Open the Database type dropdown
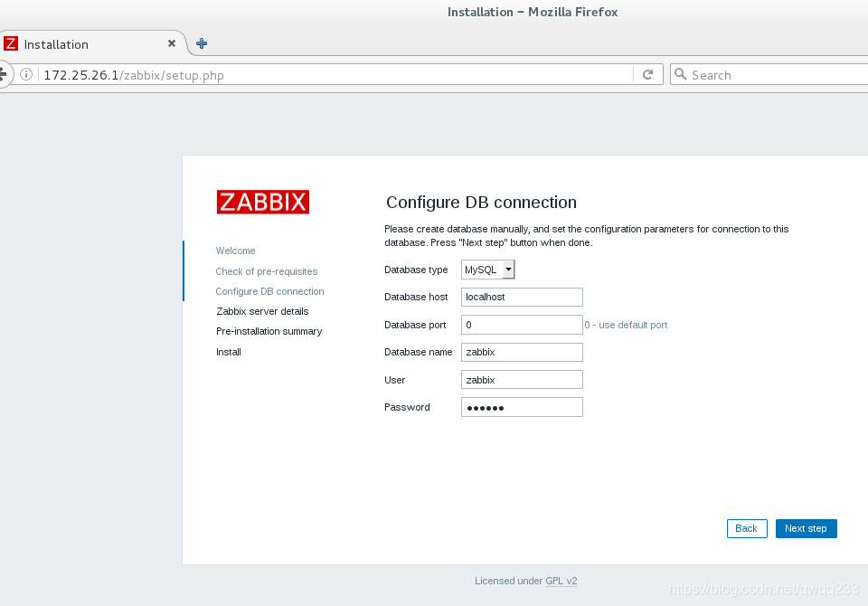Screen dimensions: 868x606 click(488, 270)
